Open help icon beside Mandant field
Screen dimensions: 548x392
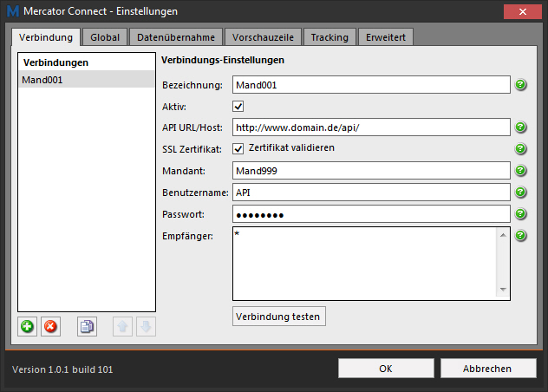click(520, 170)
